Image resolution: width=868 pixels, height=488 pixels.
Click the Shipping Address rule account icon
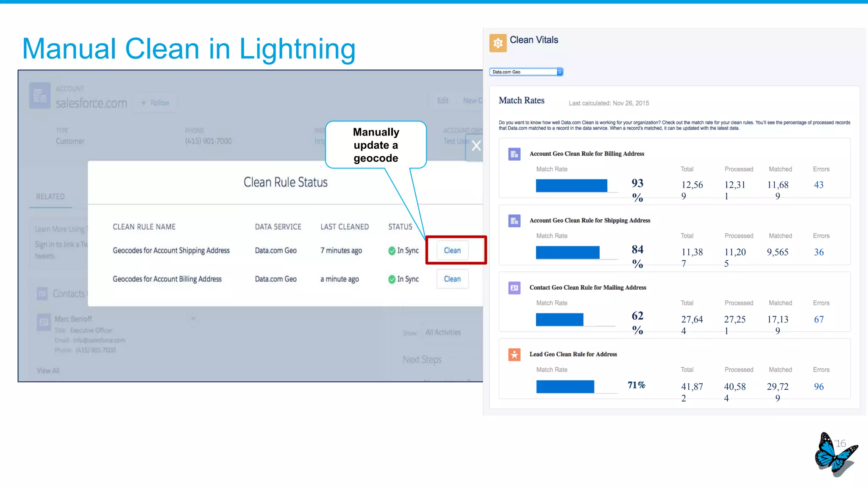point(514,221)
